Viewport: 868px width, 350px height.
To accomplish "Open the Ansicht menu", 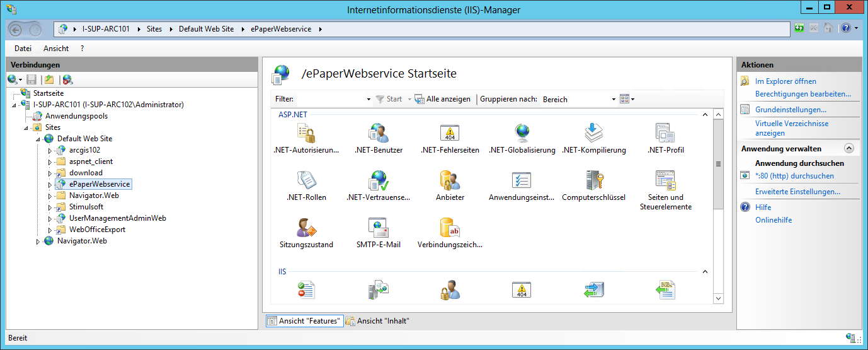I will tap(56, 49).
